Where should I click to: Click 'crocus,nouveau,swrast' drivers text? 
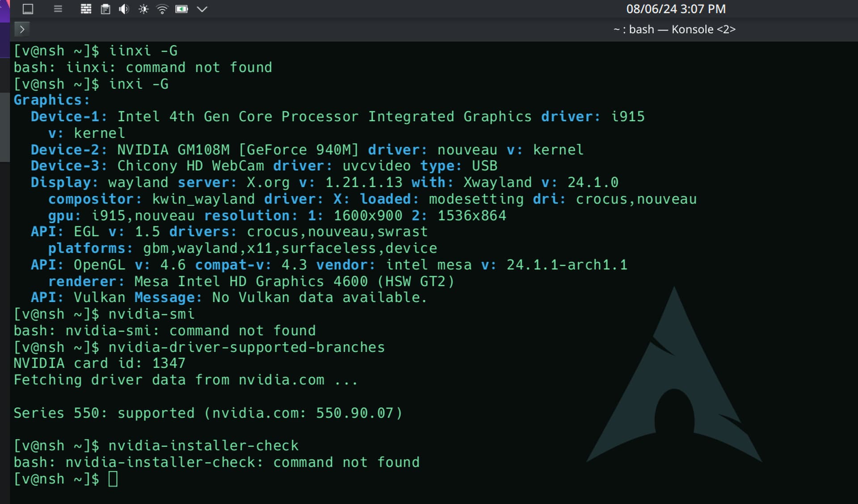click(x=337, y=232)
